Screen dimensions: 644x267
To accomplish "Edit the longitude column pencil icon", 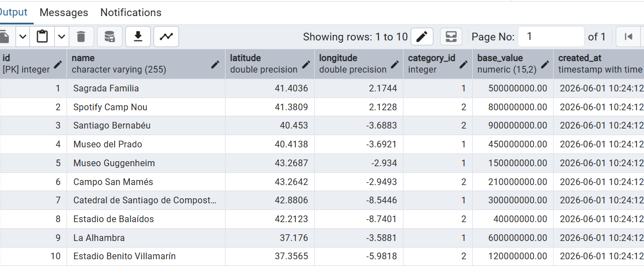I will 395,64.
